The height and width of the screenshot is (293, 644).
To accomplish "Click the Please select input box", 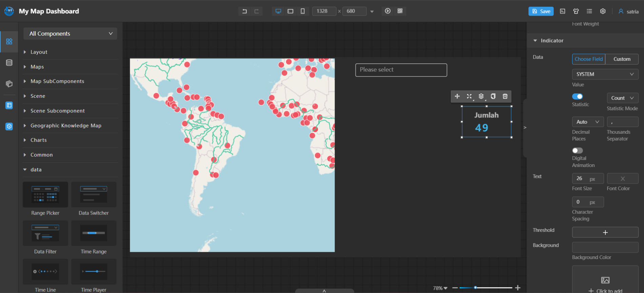I will (x=401, y=70).
